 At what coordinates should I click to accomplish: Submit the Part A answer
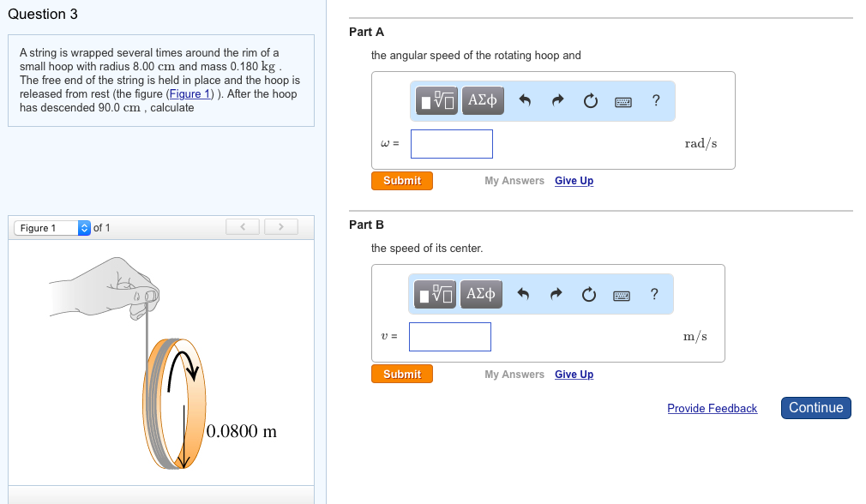tap(401, 180)
